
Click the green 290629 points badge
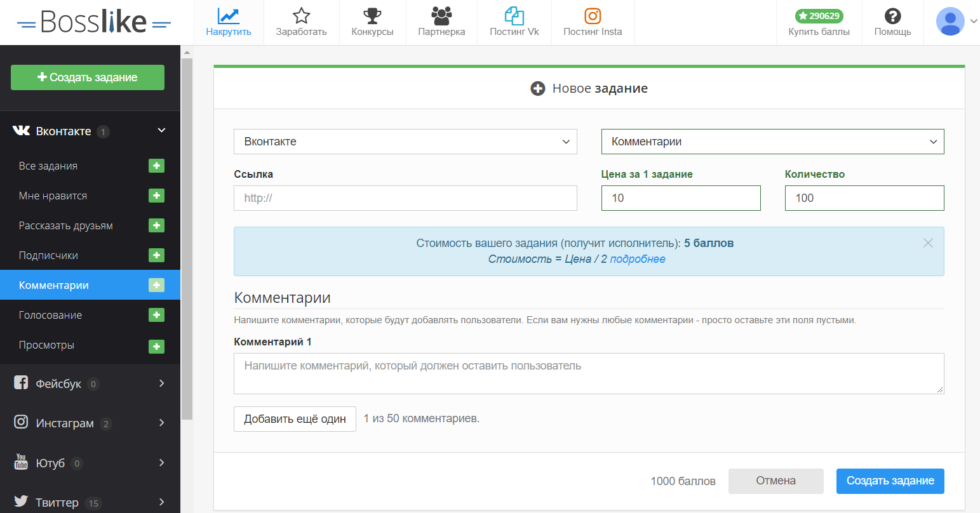point(819,16)
